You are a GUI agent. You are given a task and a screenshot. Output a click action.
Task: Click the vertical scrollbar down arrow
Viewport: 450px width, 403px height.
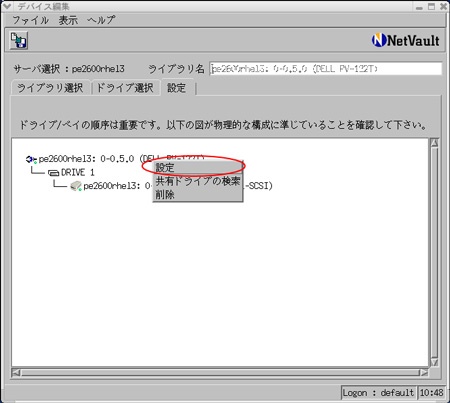coord(434,362)
